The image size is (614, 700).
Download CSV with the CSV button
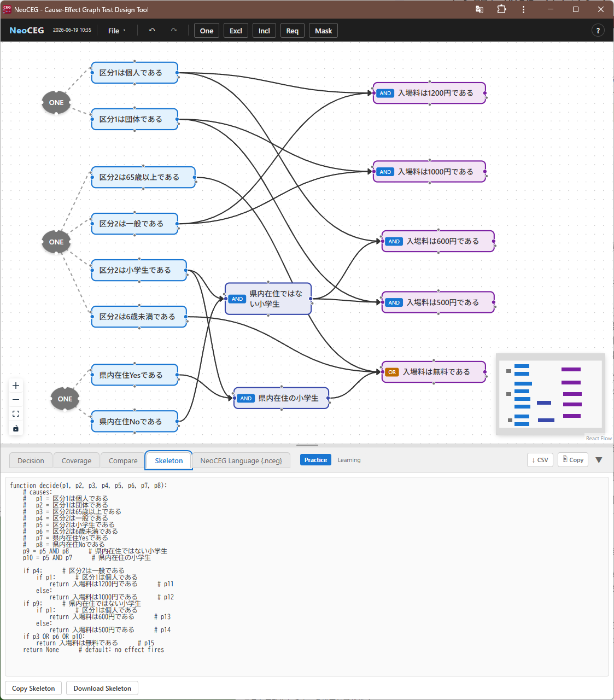coord(540,460)
